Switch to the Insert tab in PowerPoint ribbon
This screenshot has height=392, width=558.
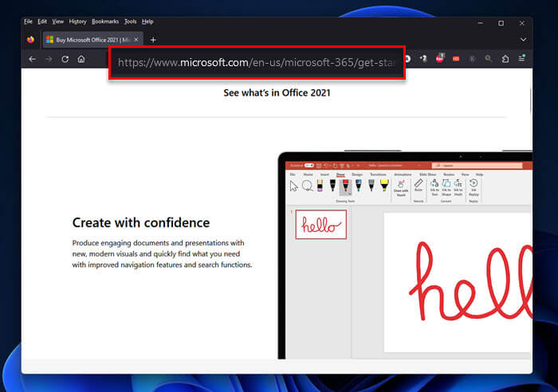324,174
